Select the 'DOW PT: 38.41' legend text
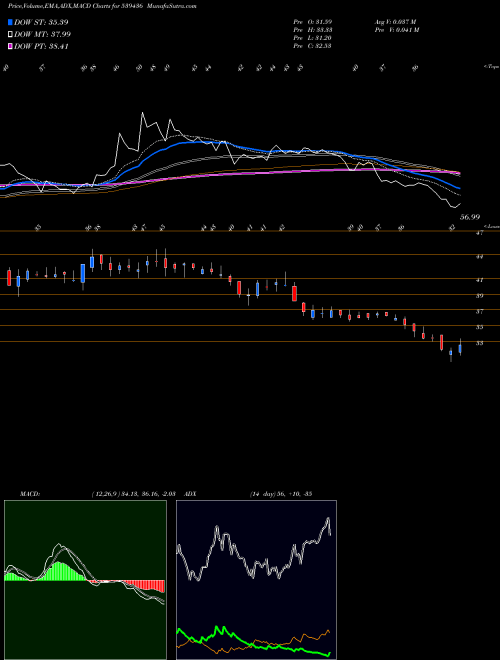Viewport: 500px width, 660px height. 41,46
